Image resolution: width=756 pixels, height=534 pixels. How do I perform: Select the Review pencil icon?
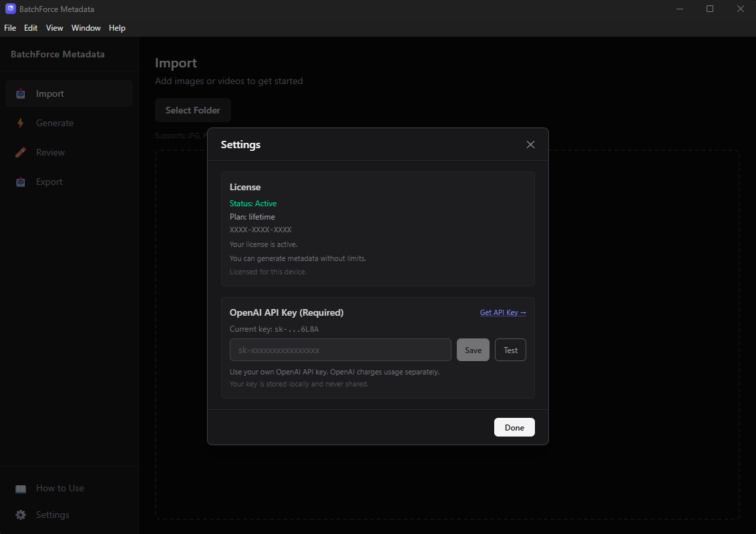tap(20, 152)
